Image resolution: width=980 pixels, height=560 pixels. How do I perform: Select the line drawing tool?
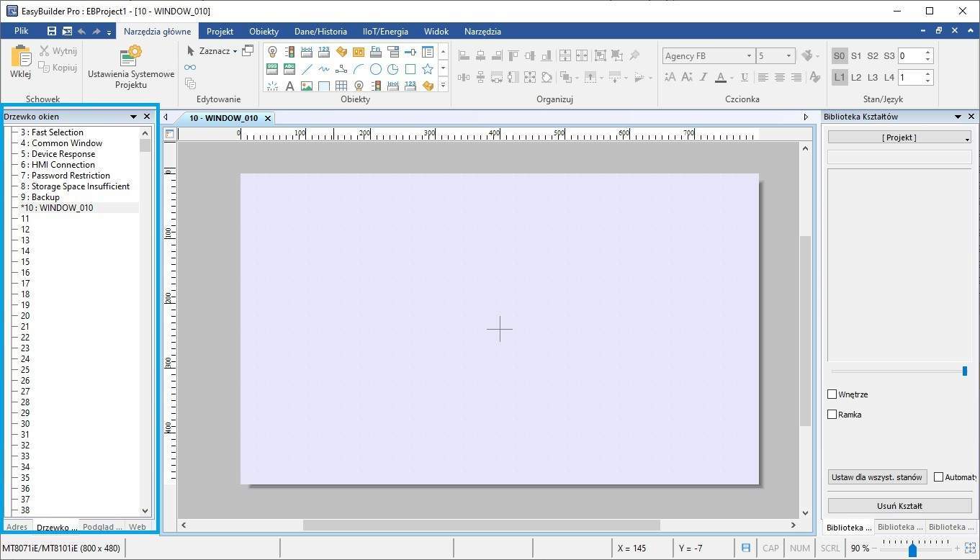click(x=307, y=69)
